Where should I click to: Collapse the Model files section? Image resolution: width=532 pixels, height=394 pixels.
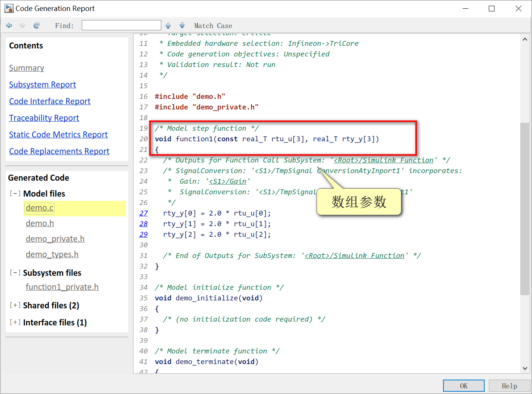[x=15, y=193]
